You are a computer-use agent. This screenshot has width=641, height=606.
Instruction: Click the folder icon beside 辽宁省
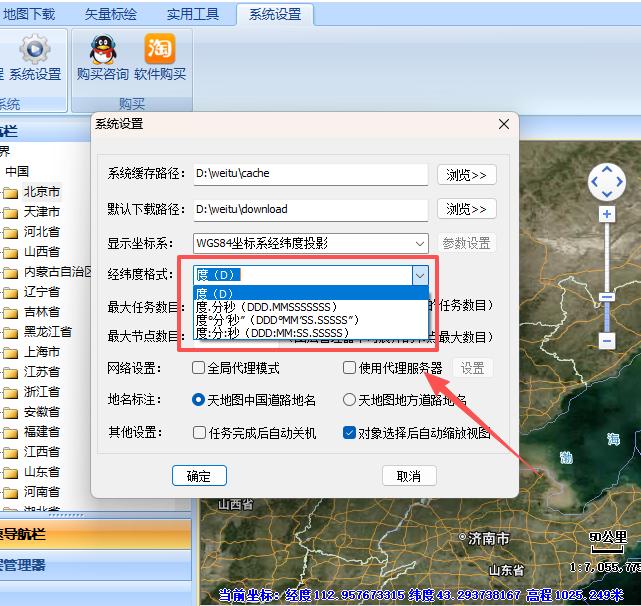click(10, 293)
